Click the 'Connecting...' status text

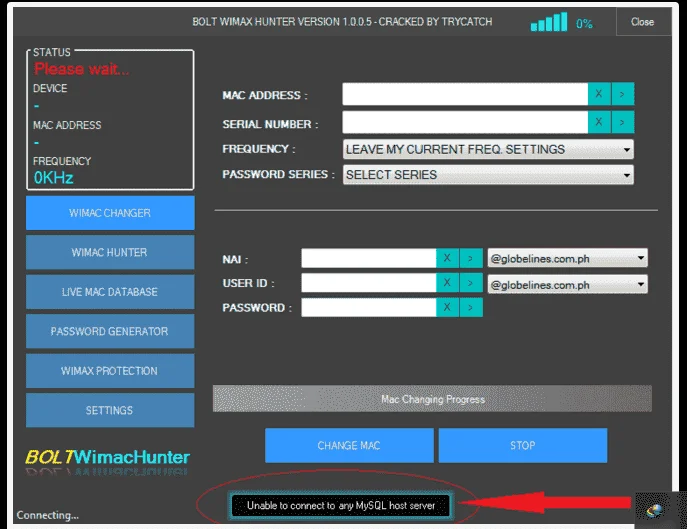tap(47, 515)
